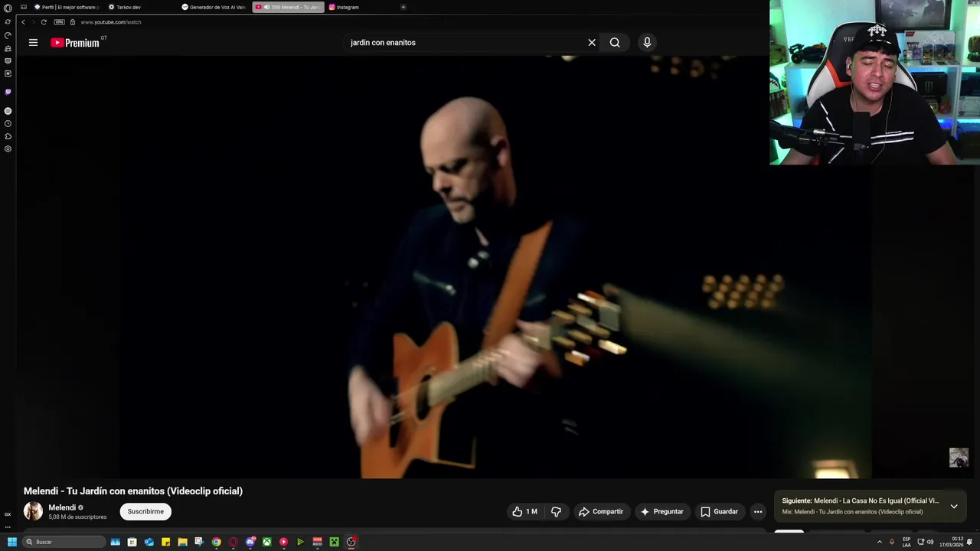Screen dimensions: 980x551
Task: Subscribe with the Suscribirme button
Action: click(x=145, y=511)
